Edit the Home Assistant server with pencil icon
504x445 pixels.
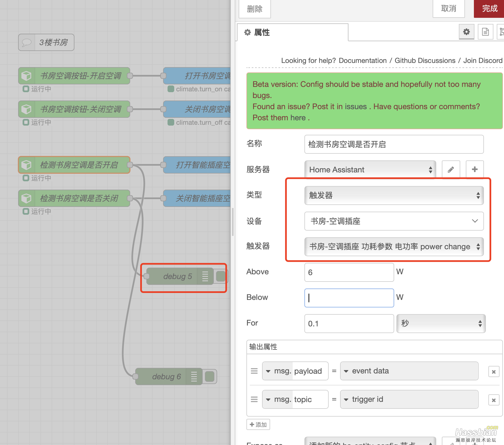[451, 170]
